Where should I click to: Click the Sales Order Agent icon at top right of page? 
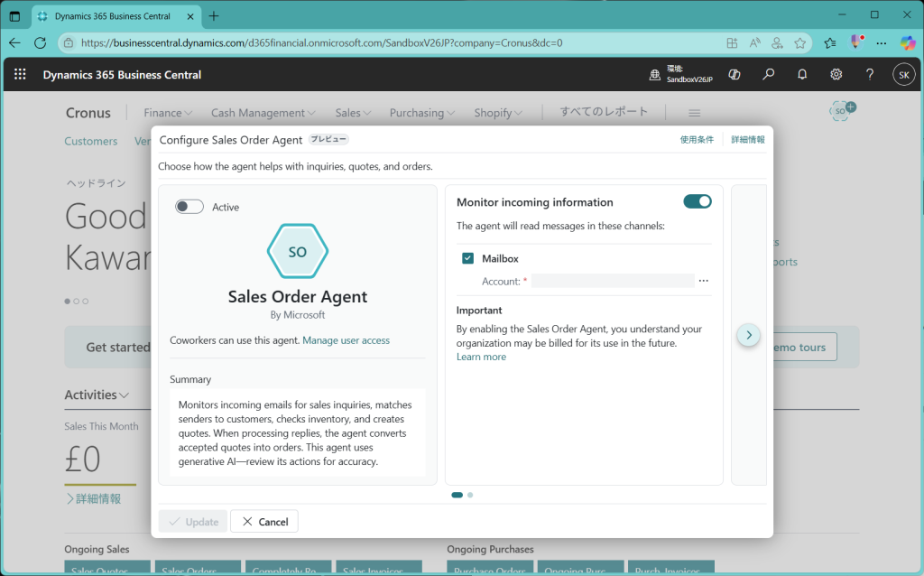pos(842,110)
